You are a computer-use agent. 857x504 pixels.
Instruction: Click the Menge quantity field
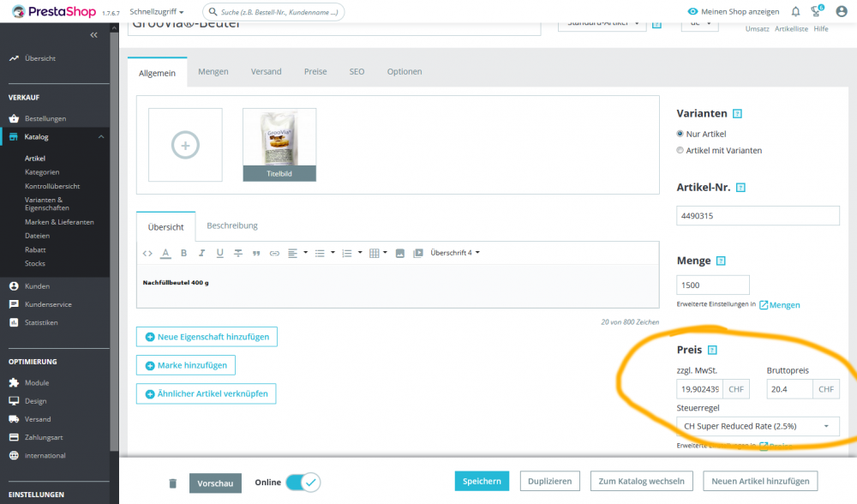point(713,285)
